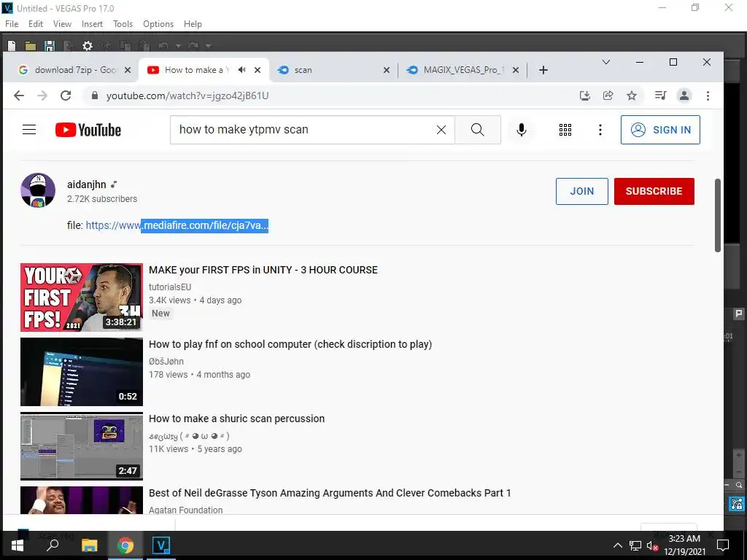The width and height of the screenshot is (747, 560).
Task: Open Chrome's three-dot customize menu
Action: (x=708, y=96)
